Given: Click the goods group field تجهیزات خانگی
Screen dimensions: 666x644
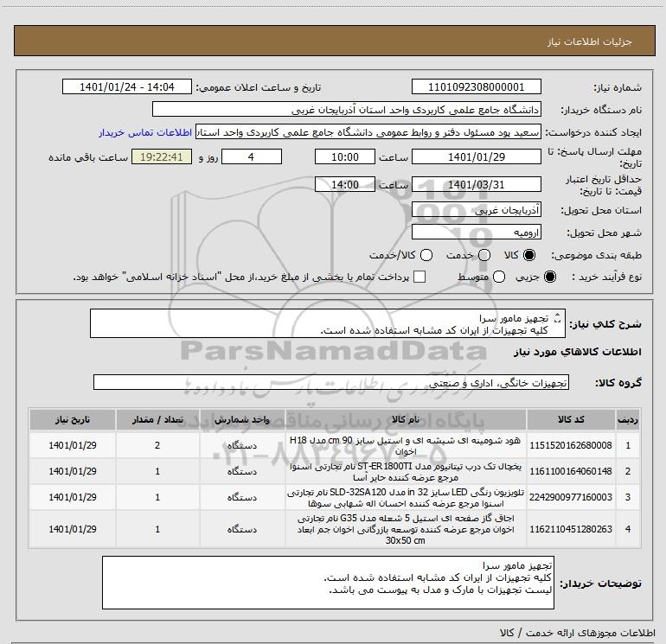Looking at the screenshot, I should pos(331,382).
